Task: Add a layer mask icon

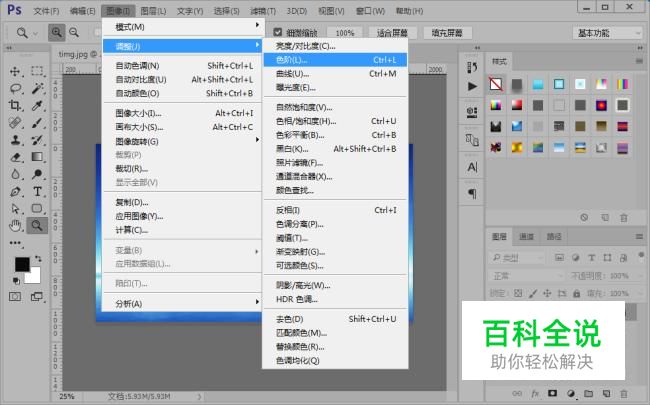Action: [x=552, y=393]
